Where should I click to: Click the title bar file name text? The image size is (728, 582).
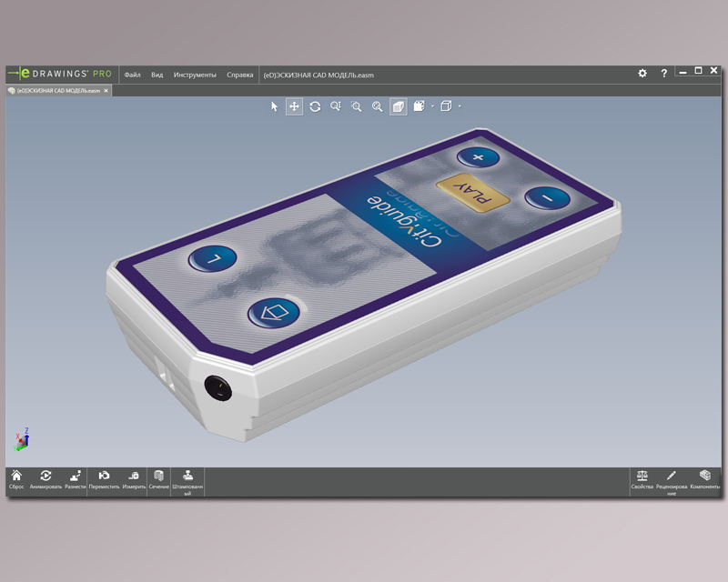318,75
